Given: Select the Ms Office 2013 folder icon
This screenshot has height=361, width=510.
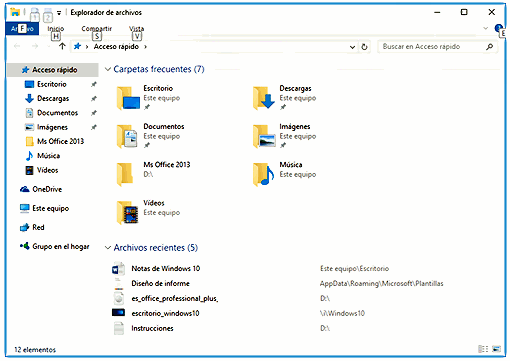Looking at the screenshot, I should tap(125, 174).
